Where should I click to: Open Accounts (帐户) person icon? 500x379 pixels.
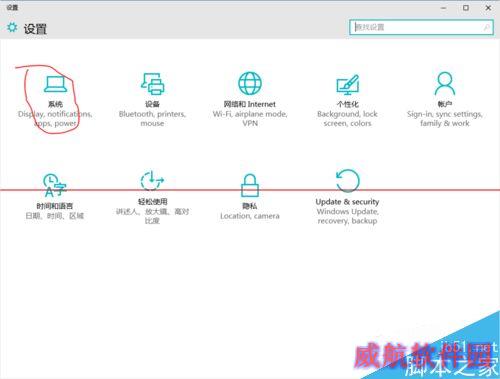(x=445, y=83)
